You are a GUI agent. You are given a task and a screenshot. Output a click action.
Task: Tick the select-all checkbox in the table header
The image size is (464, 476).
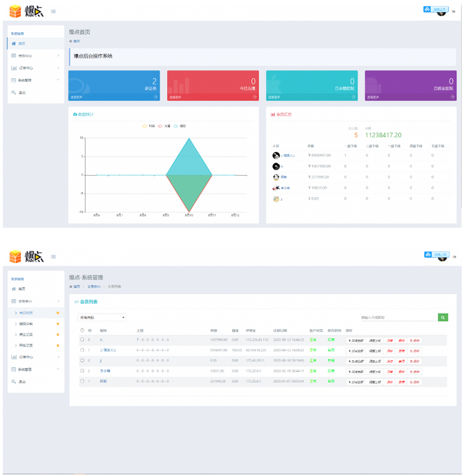(x=82, y=330)
